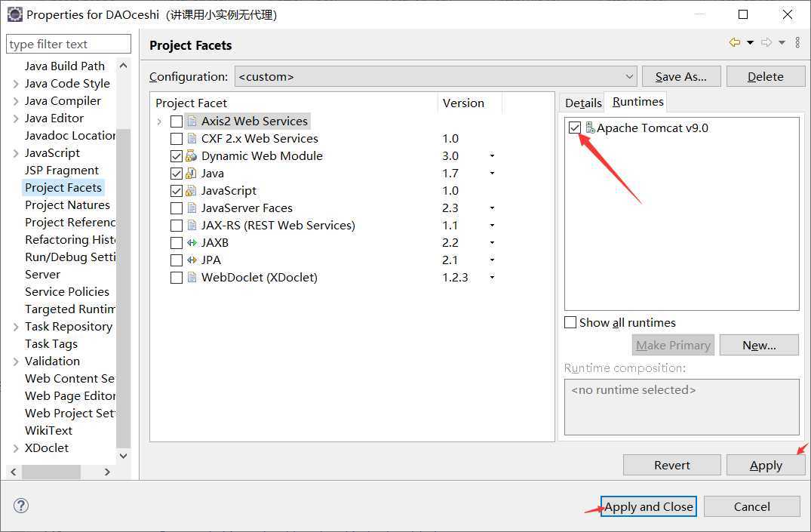Image resolution: width=811 pixels, height=532 pixels.
Task: Focus the type filter text field
Action: click(x=68, y=44)
